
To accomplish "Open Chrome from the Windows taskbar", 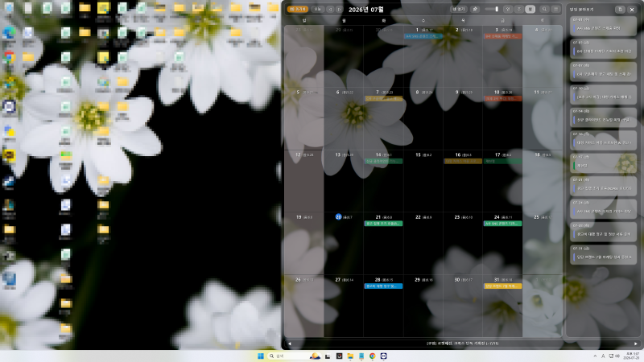I will (372, 356).
